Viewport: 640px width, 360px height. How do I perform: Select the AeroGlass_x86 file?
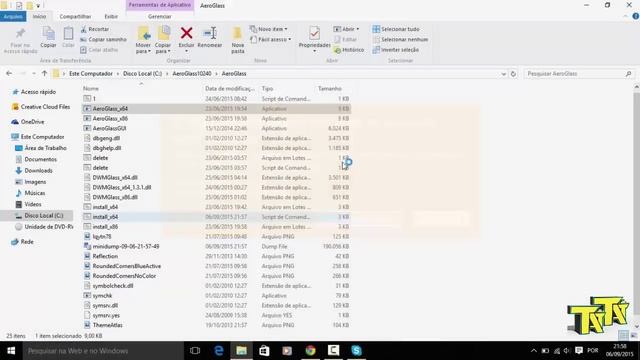pyautogui.click(x=110, y=118)
